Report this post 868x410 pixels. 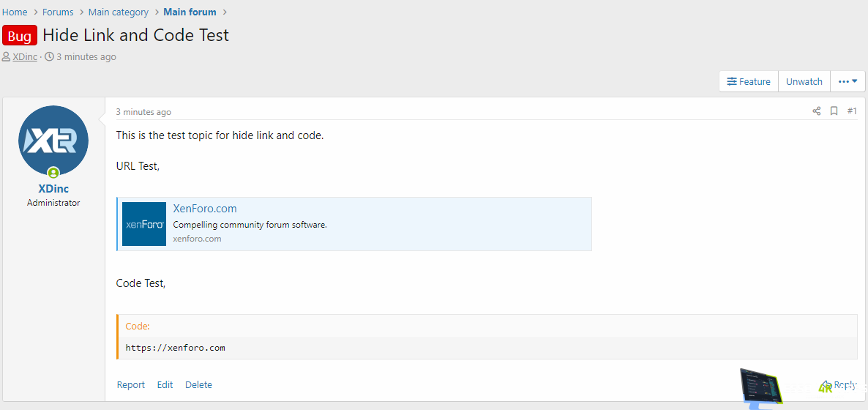coord(130,384)
